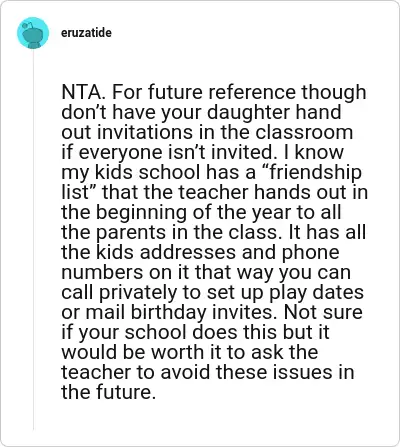
Task: Click the line "would be worth it to ask the"
Action: [x=190, y=352]
